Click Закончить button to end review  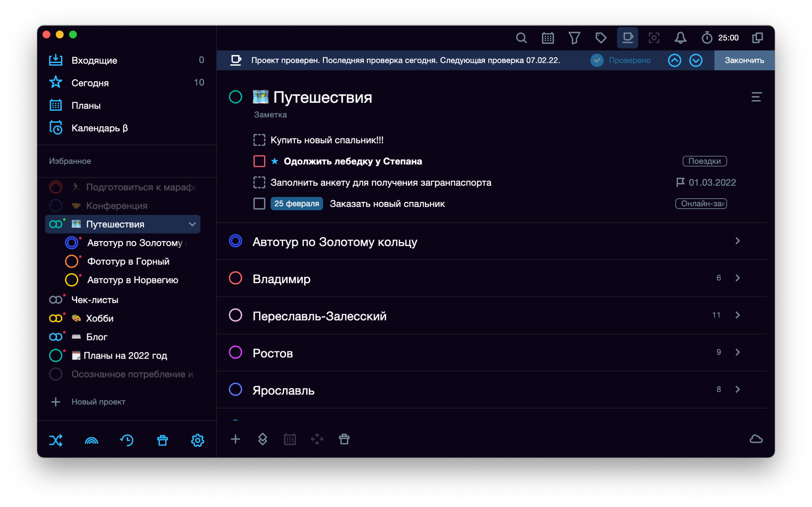click(x=744, y=60)
